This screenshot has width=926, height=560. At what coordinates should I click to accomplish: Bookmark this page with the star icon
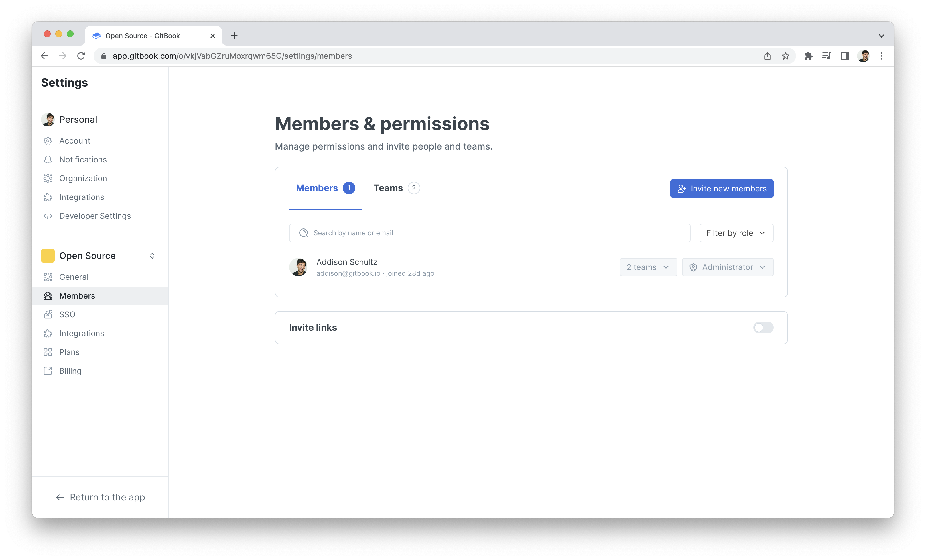[x=785, y=56]
